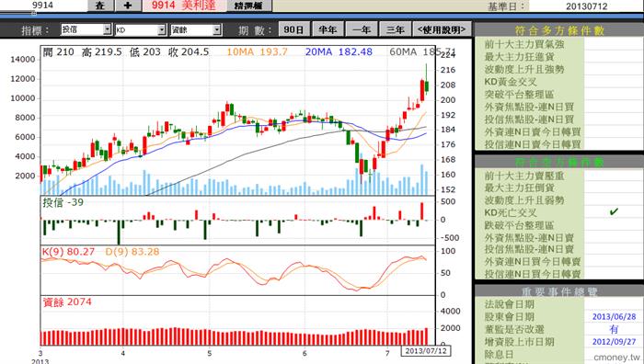Click the 突破平台整理區 row
The height and width of the screenshot is (364, 644).
pos(559,95)
